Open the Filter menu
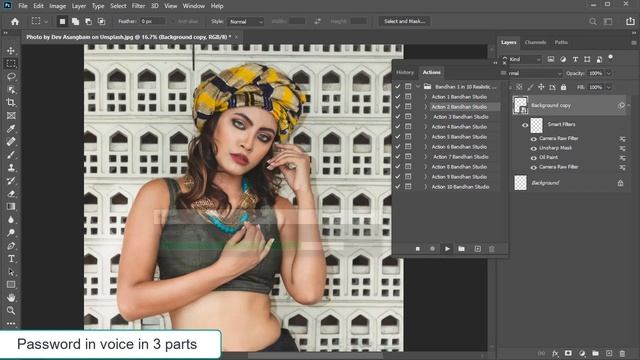Screen dimensions: 640x360 click(138, 6)
